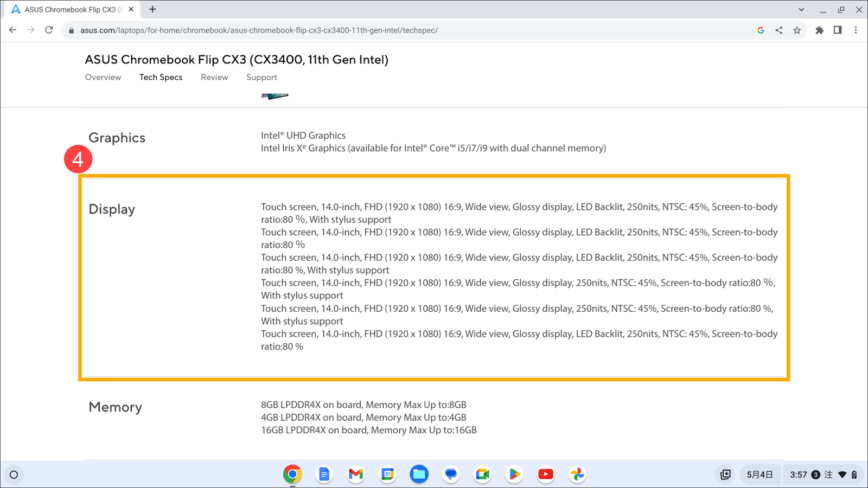Click the 4GB LPDDR4X memory line
868x488 pixels.
pyautogui.click(x=363, y=418)
